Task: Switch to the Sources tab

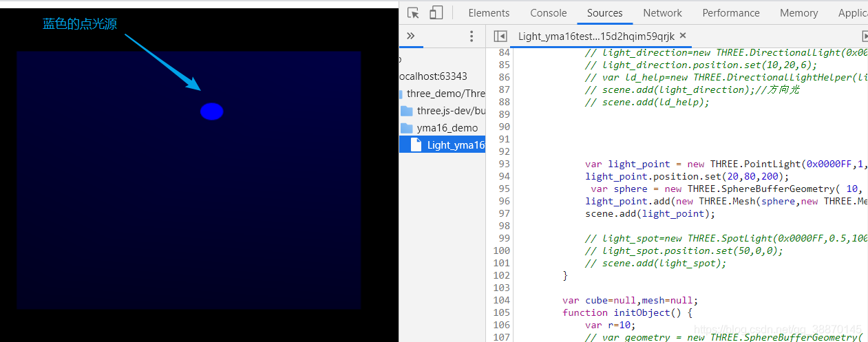Action: tap(605, 13)
